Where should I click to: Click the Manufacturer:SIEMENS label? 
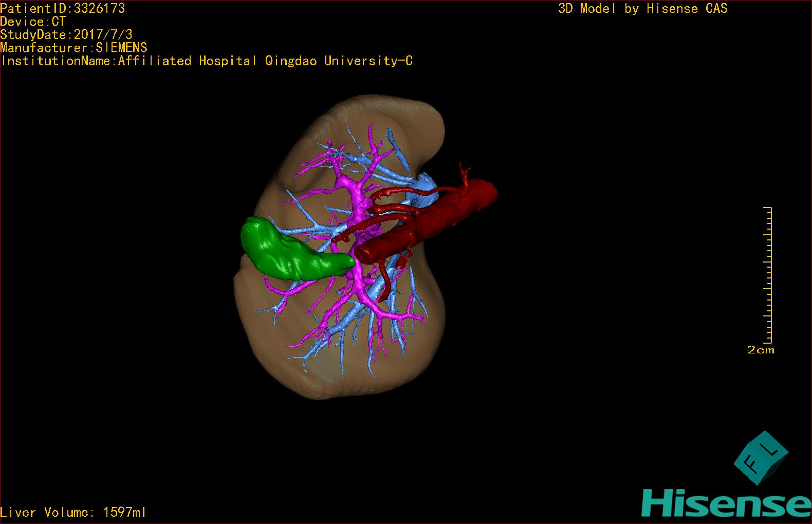click(73, 48)
